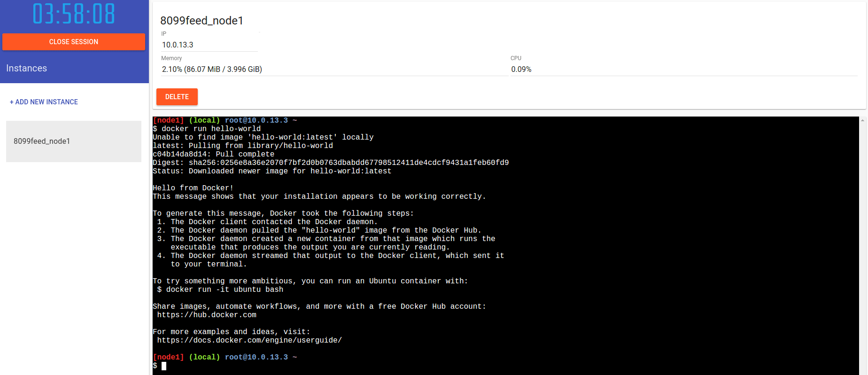Click the 'docker run -it ubuntu bash' line
The height and width of the screenshot is (375, 868).
tap(220, 289)
